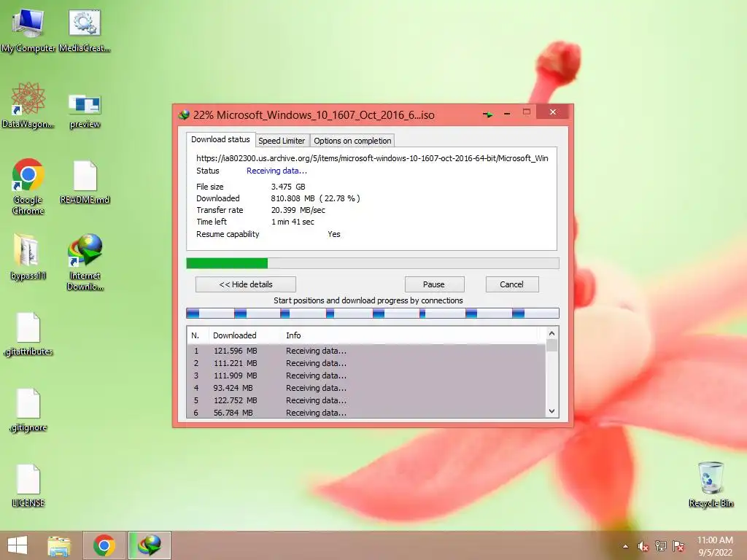The image size is (747, 560).
Task: Select README.md file on desktop
Action: pos(85,183)
